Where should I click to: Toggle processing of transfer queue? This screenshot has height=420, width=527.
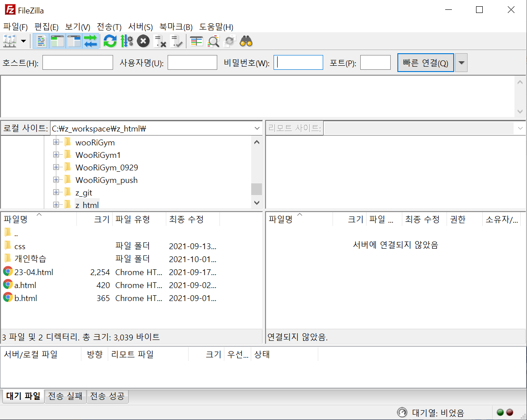[126, 41]
